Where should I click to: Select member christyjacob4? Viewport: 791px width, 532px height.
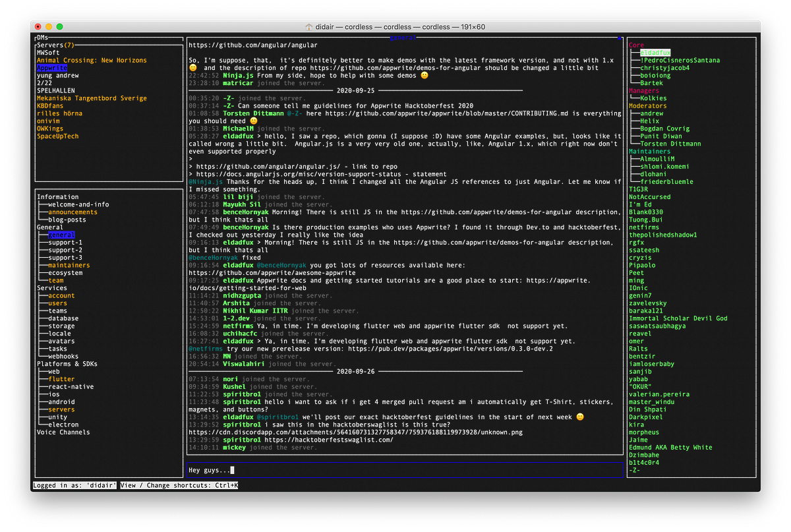tap(665, 68)
